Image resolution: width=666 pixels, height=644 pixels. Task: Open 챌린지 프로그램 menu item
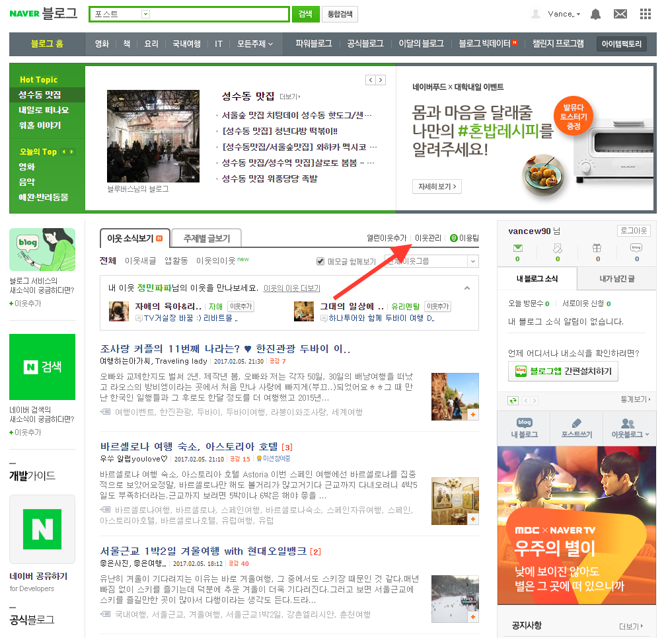click(x=558, y=44)
